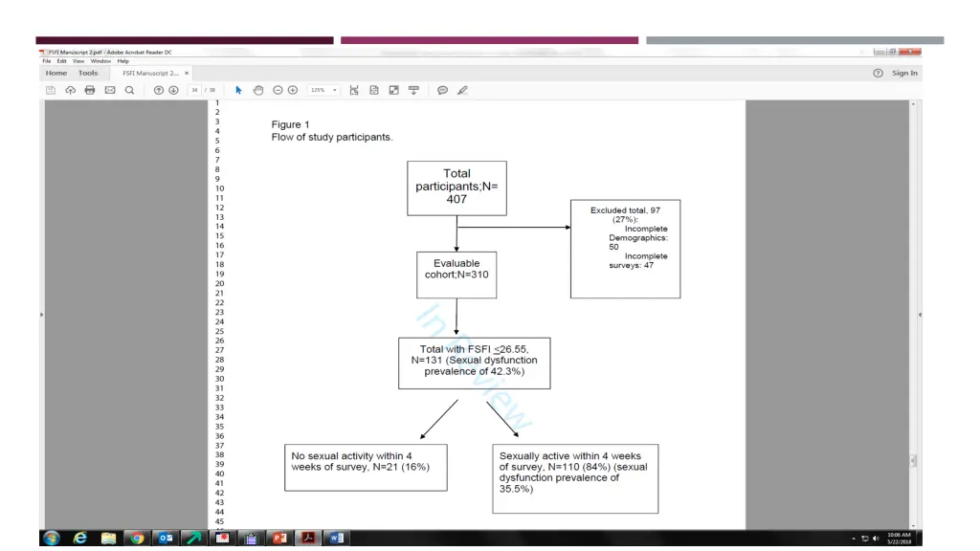Open Word from the taskbar
This screenshot has height=551, width=980.
click(336, 538)
